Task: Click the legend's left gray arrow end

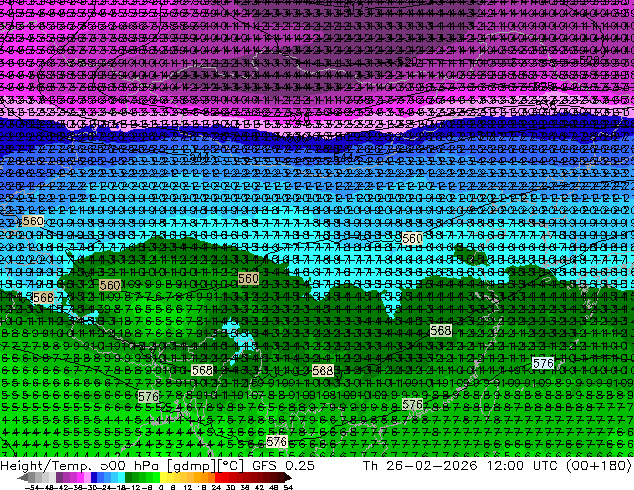Action: pos(22,478)
